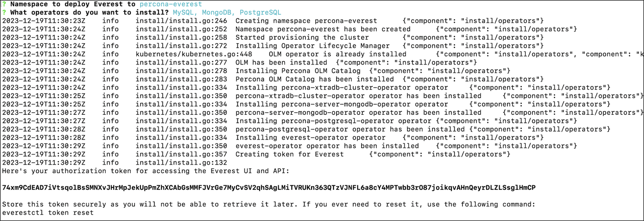Click the green question mark before operators prompt

4,12
